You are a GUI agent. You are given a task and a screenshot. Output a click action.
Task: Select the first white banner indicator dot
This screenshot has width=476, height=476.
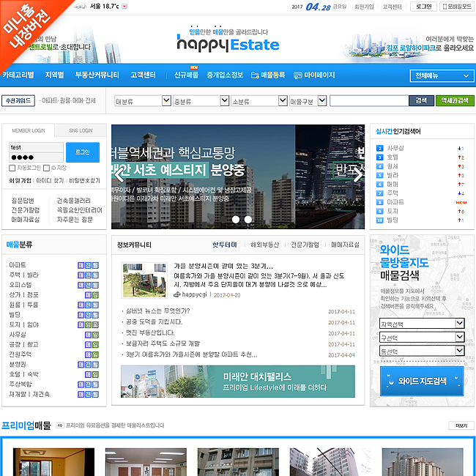pyautogui.click(x=236, y=220)
